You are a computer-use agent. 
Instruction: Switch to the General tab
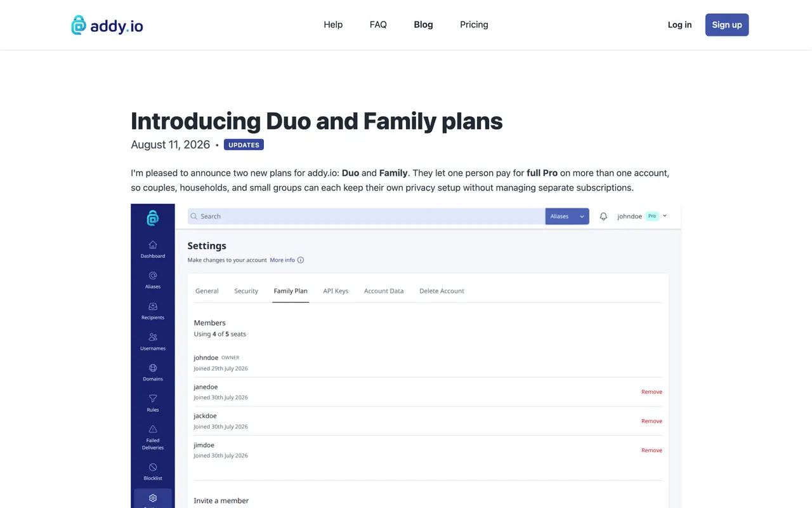pyautogui.click(x=207, y=291)
